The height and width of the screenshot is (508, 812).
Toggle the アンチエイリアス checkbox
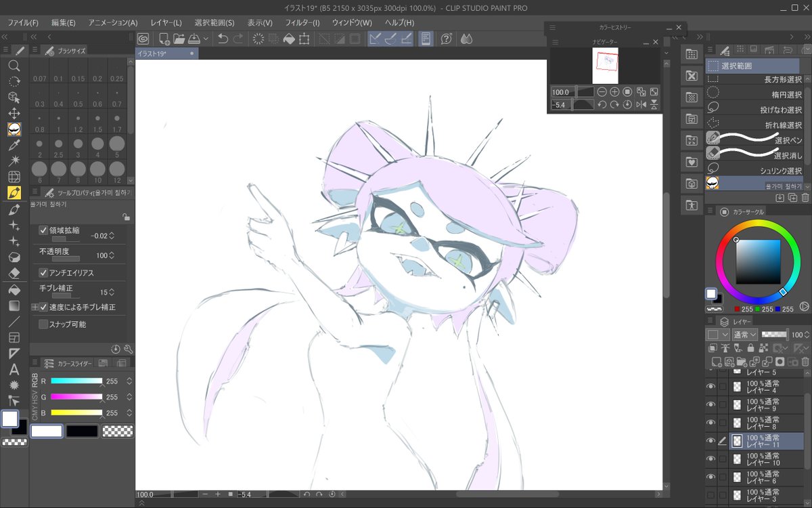click(x=43, y=273)
